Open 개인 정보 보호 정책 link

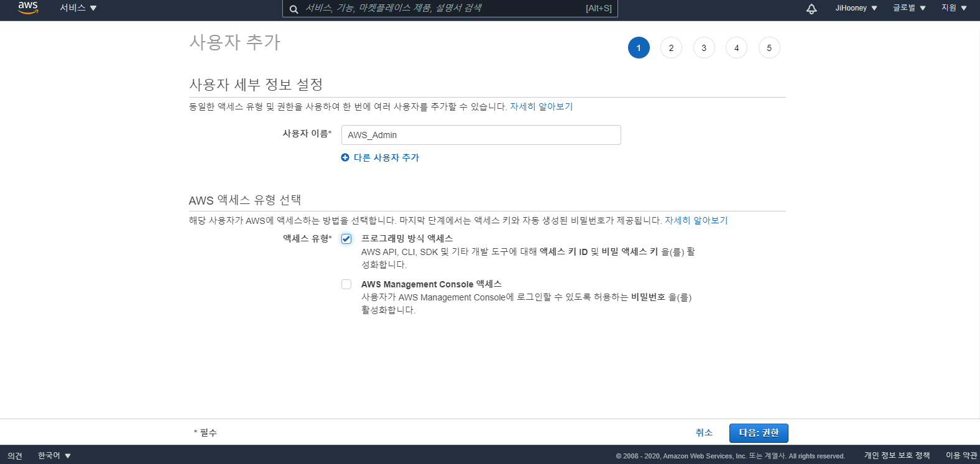tap(897, 455)
